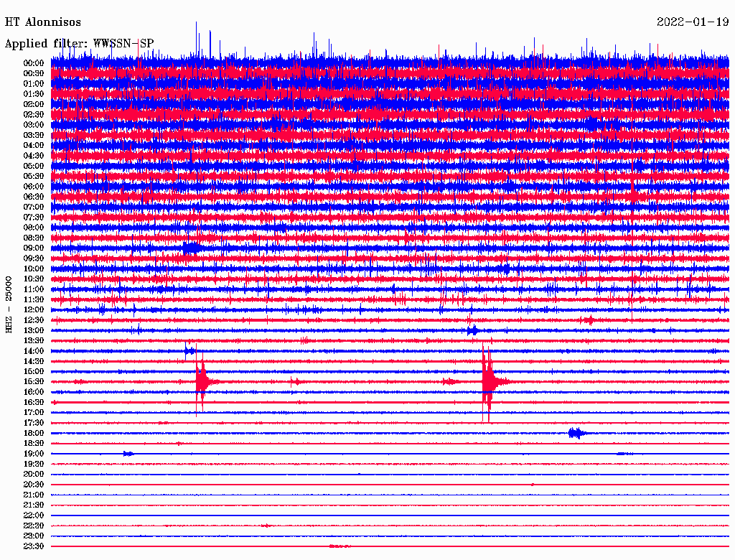Select the 21:00 time label
Screen dimensions: 735x560
pos(34,495)
